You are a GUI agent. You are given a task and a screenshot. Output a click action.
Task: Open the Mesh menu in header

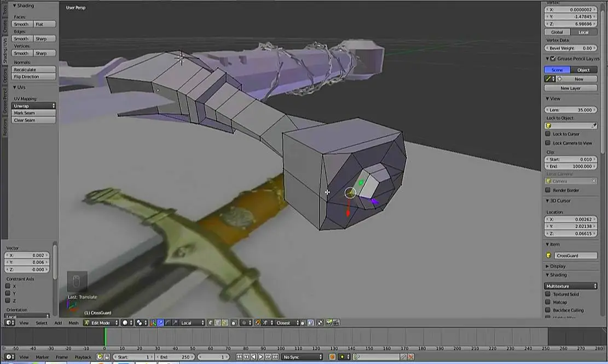coord(73,323)
